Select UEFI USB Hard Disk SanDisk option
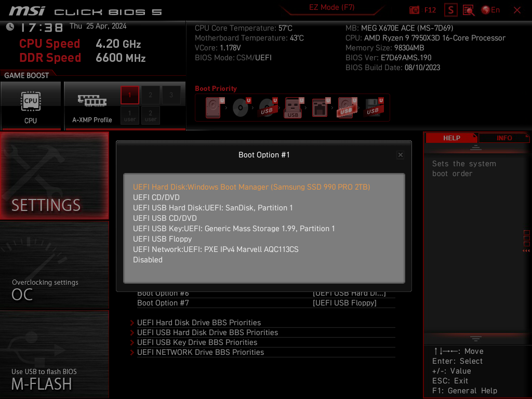The height and width of the screenshot is (399, 532). (212, 208)
